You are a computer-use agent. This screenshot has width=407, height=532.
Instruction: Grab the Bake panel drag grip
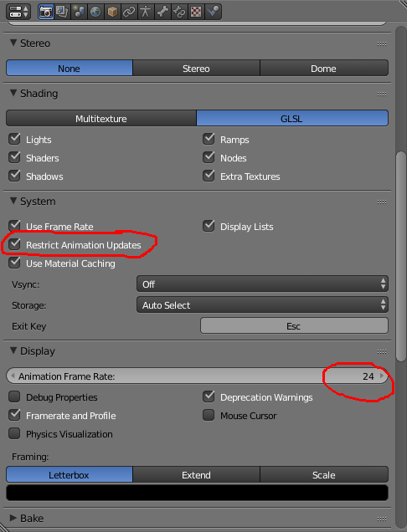click(382, 519)
